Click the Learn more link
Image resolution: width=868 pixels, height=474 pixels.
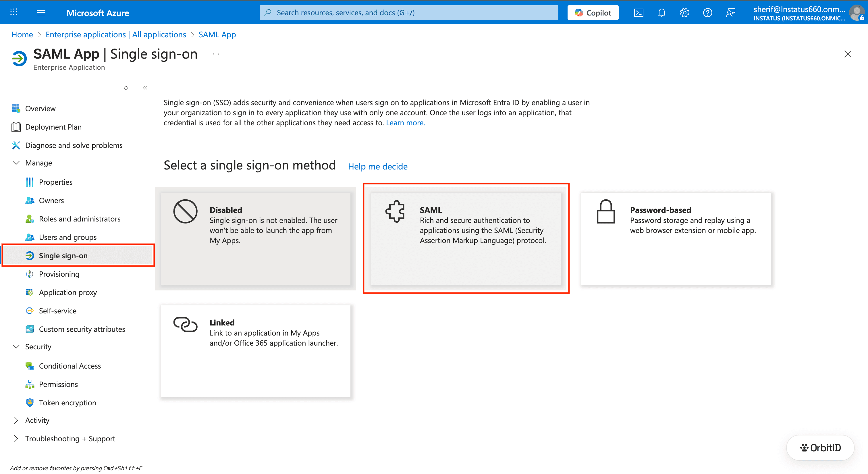[x=405, y=123]
